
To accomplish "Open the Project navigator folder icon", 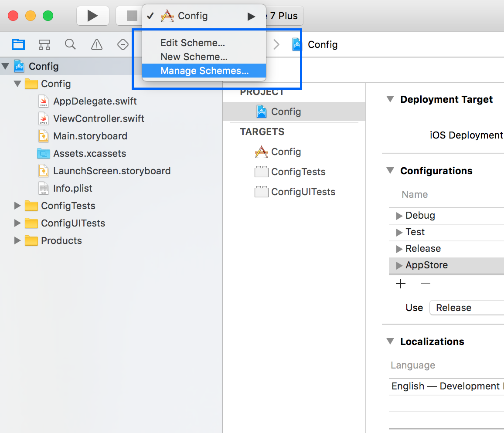I will [x=18, y=44].
